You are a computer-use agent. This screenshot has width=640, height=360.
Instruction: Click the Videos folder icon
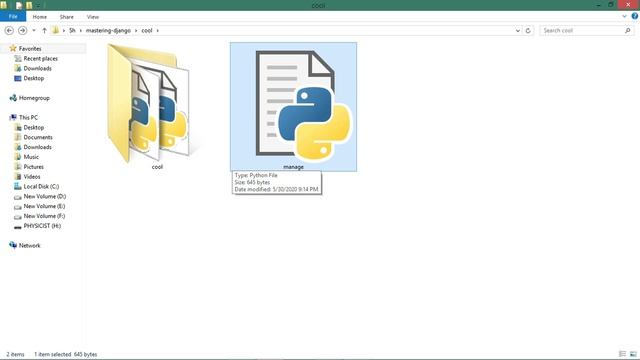[18, 176]
